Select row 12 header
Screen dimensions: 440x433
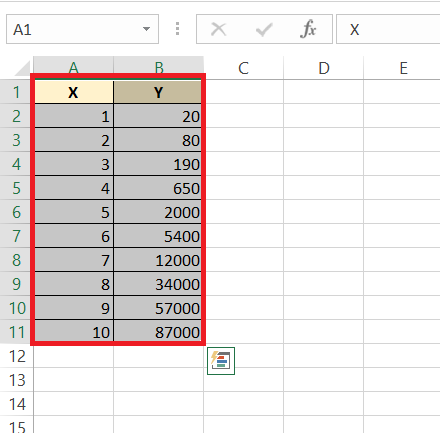[x=17, y=356]
